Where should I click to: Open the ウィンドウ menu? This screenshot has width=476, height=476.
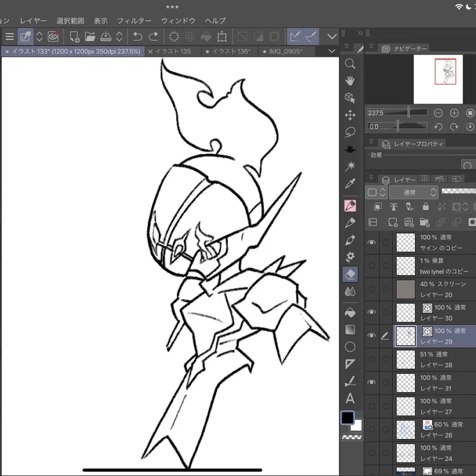pos(178,20)
